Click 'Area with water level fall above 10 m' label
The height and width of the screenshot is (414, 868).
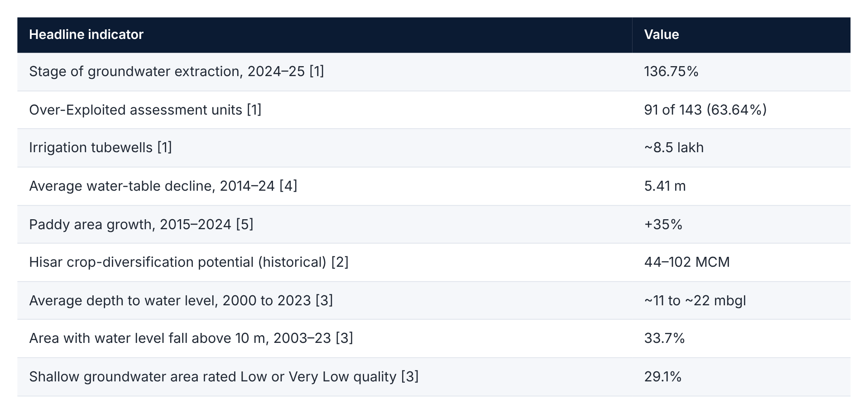tap(191, 338)
